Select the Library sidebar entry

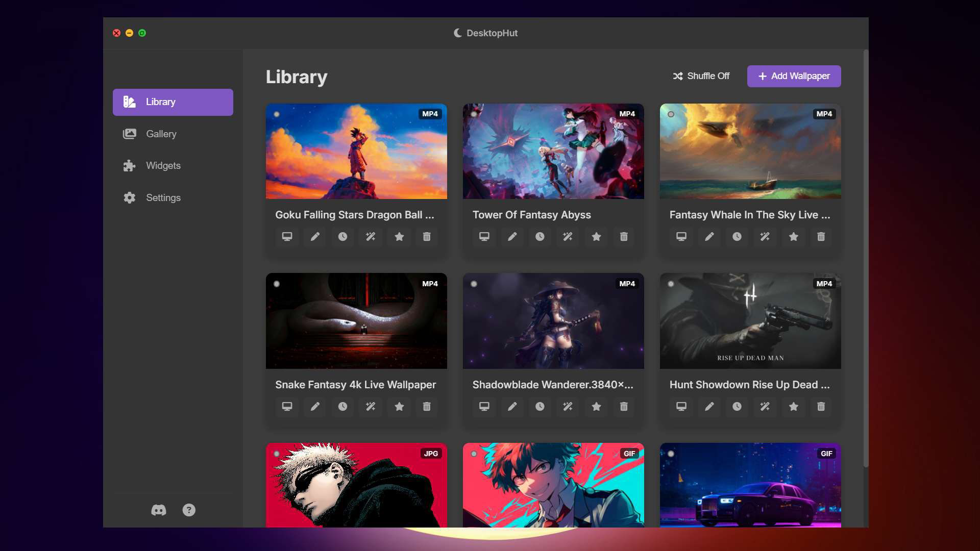pyautogui.click(x=173, y=102)
